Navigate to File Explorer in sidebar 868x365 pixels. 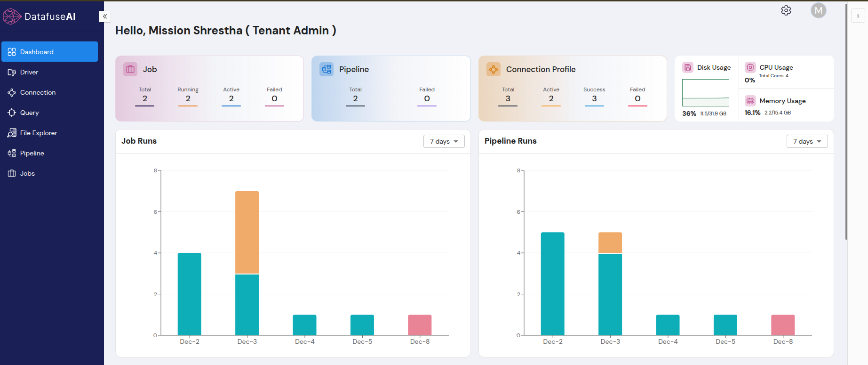click(x=39, y=133)
